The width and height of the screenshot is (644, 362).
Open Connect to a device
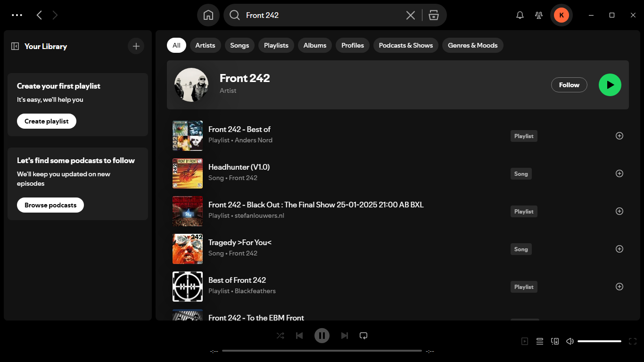(555, 341)
